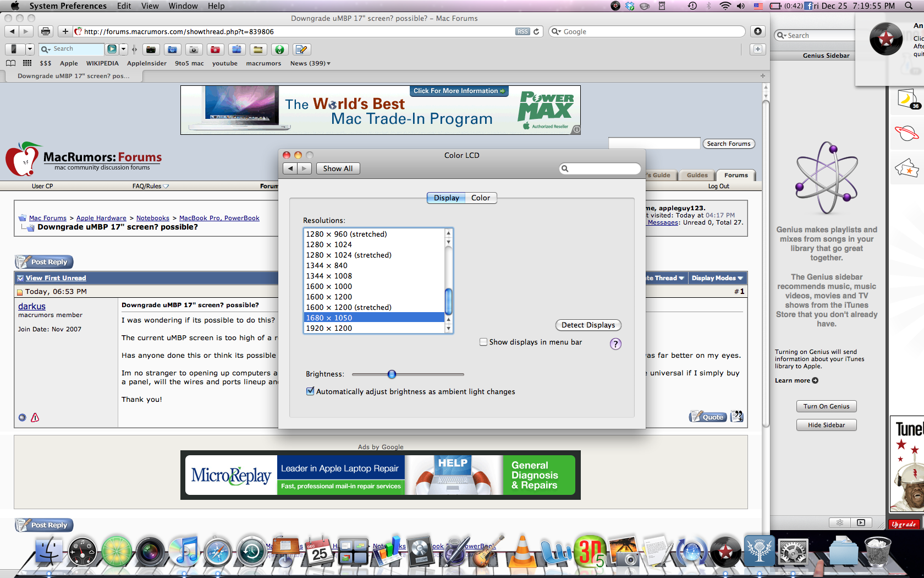Screen dimensions: 924x578
Task: Click the red star folder toolbar icon
Action: tap(215, 50)
